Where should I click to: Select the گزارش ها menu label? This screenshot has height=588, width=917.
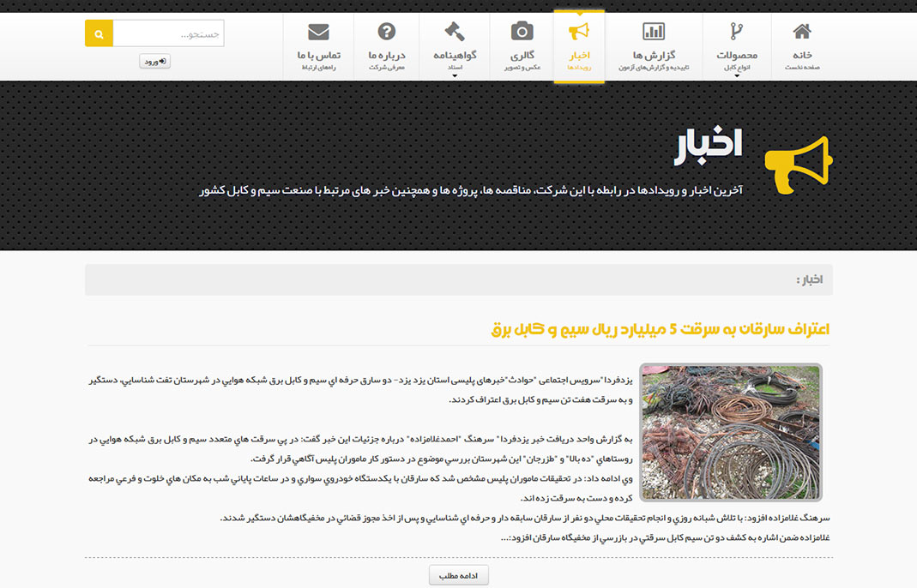[654, 55]
